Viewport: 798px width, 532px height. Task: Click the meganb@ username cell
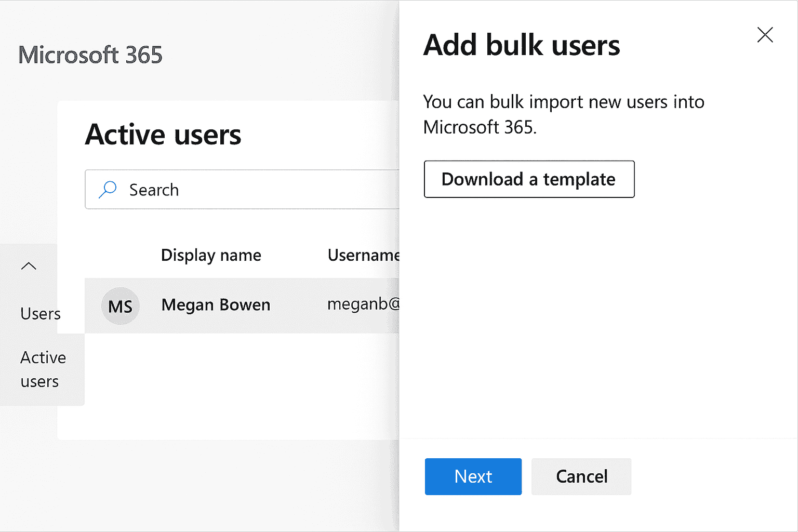[363, 304]
